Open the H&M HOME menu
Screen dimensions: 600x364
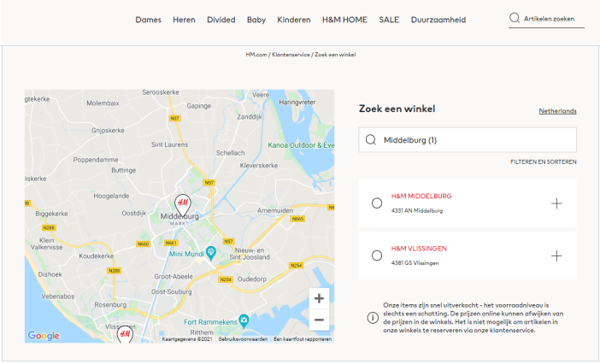(x=344, y=20)
